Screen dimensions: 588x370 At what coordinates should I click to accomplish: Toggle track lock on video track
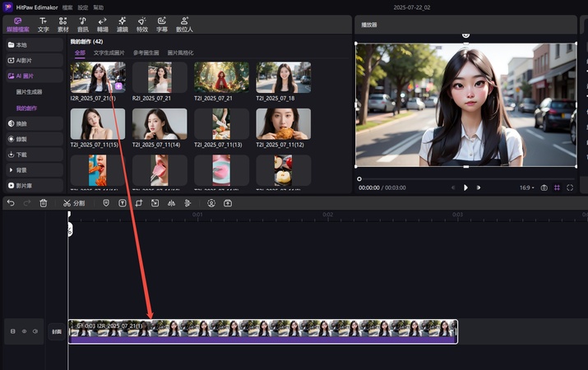13,331
